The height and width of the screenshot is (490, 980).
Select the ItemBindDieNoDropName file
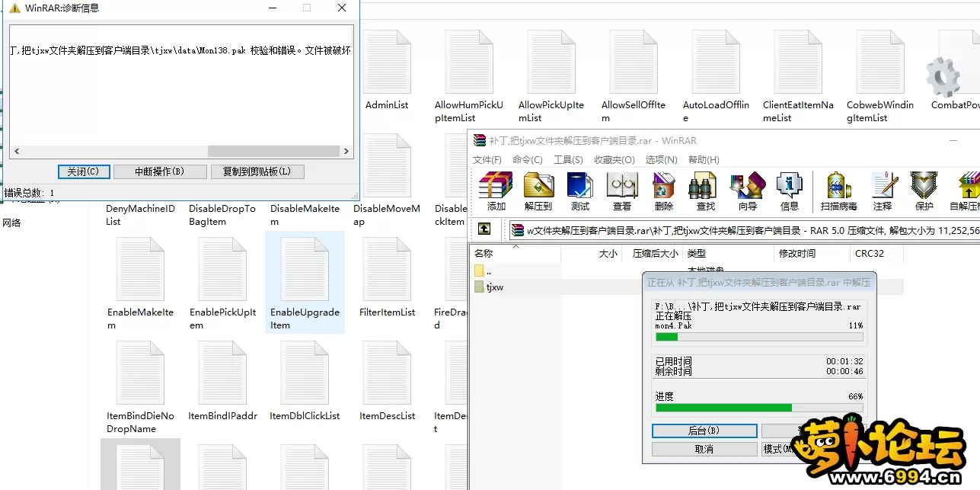tap(140, 387)
